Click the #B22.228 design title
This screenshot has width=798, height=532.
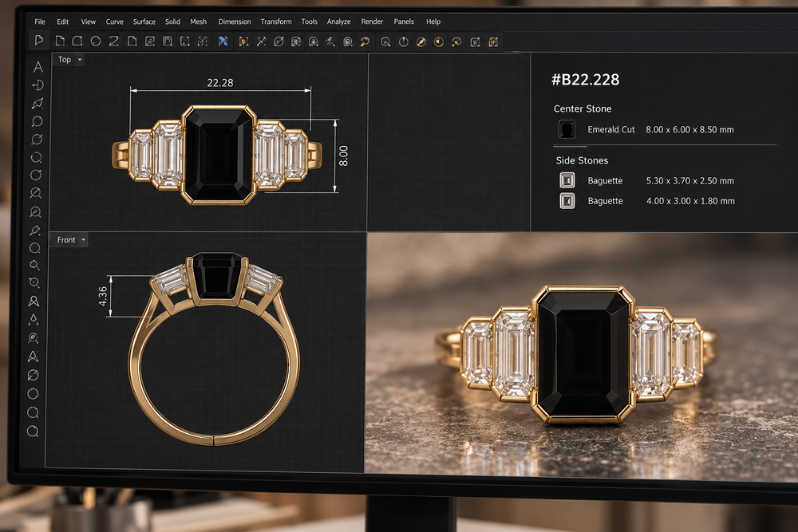tap(585, 79)
